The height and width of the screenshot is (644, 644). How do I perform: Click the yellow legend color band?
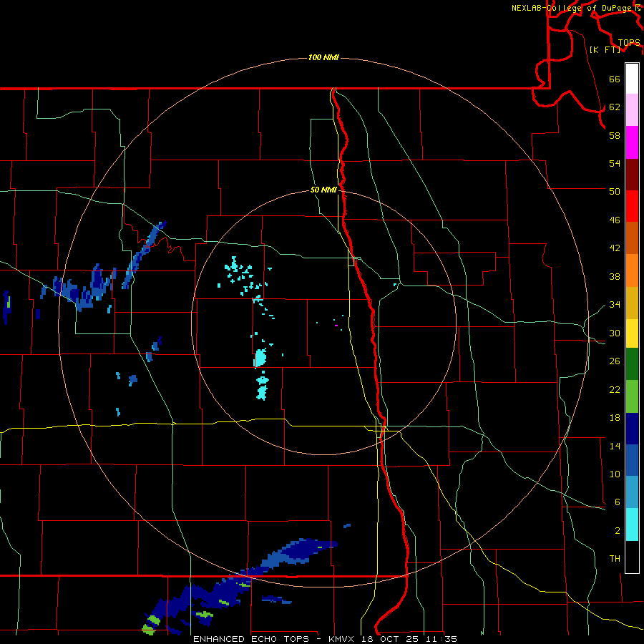(x=632, y=333)
